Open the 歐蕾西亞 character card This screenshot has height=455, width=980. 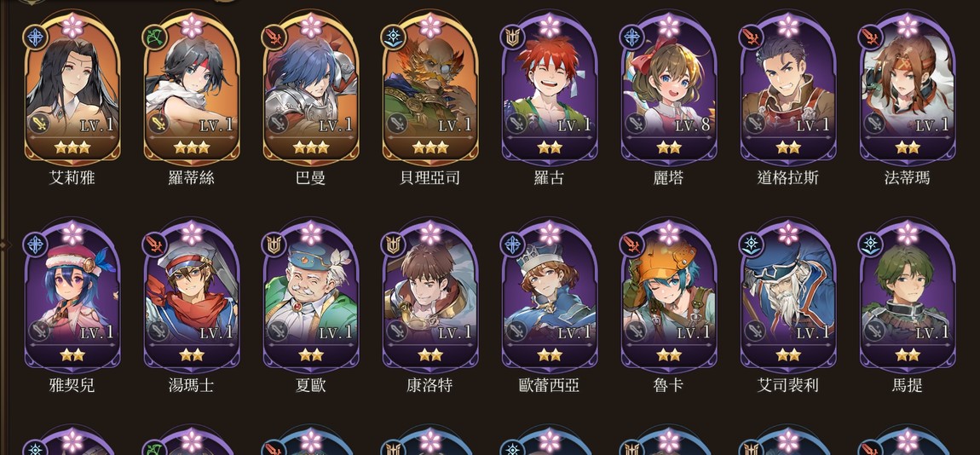[x=550, y=297]
